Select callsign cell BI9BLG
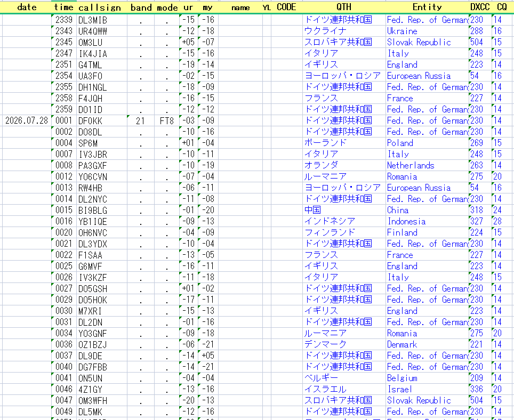 point(102,210)
